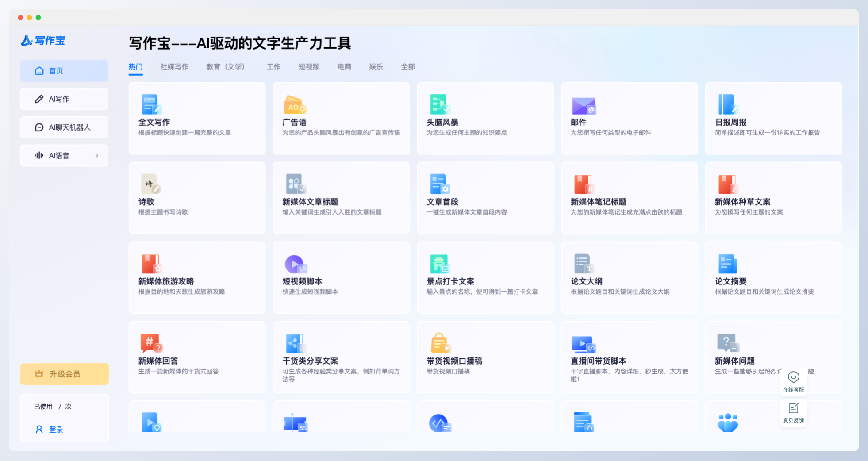Open the 头脑风暴 brainstorm tool

pos(485,118)
